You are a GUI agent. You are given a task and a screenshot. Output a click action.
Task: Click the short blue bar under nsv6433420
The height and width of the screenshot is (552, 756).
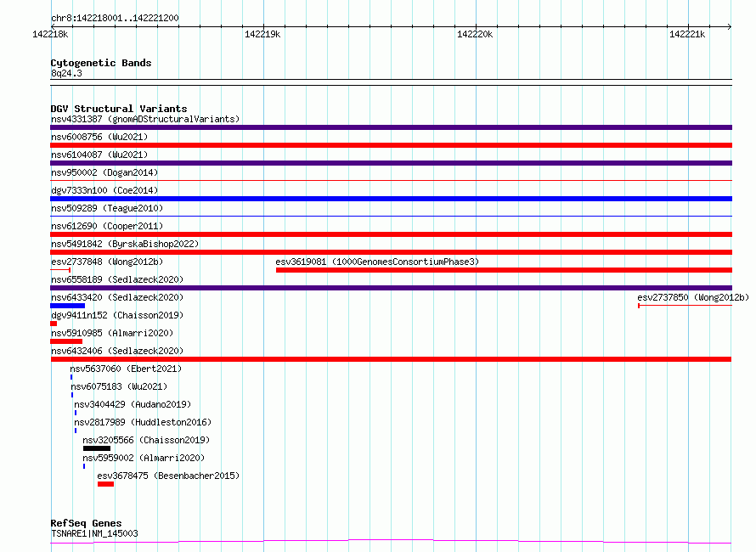coord(67,306)
